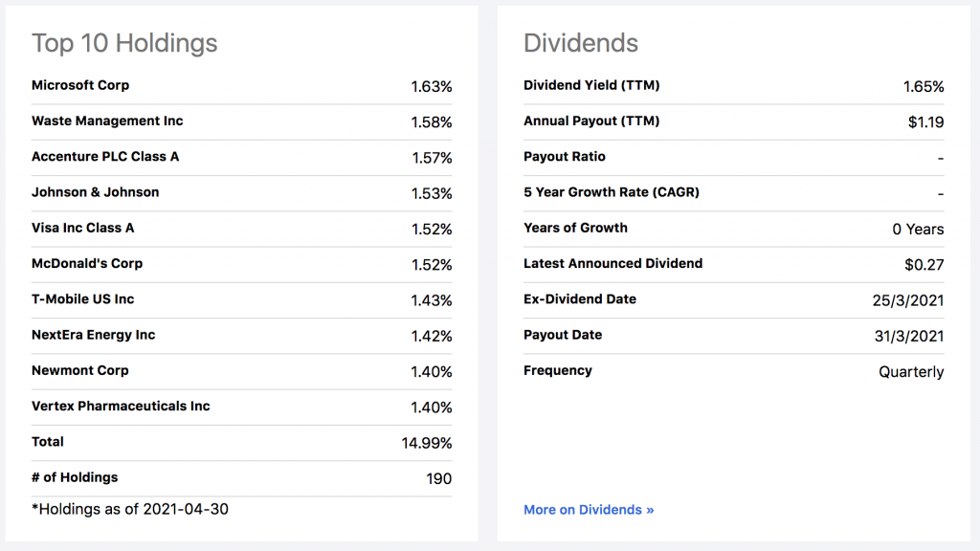980x551 pixels.
Task: Click the Annual Payout (TTM) label
Action: click(x=591, y=121)
